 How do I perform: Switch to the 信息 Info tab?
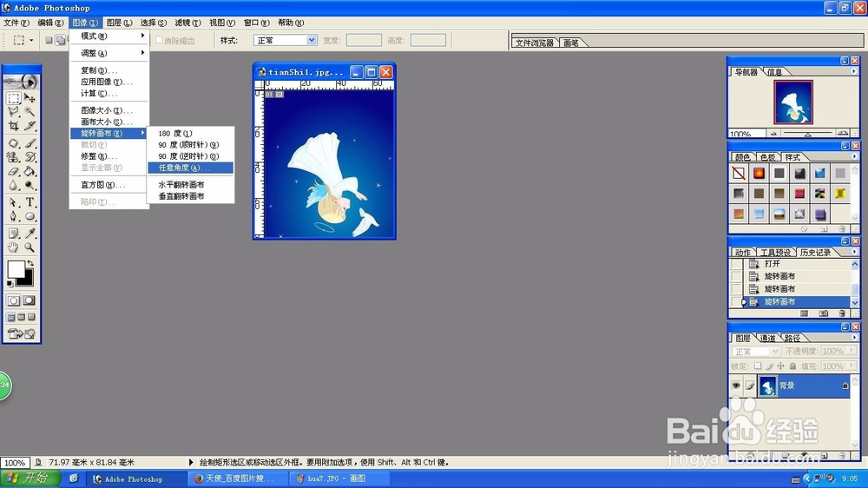point(774,72)
